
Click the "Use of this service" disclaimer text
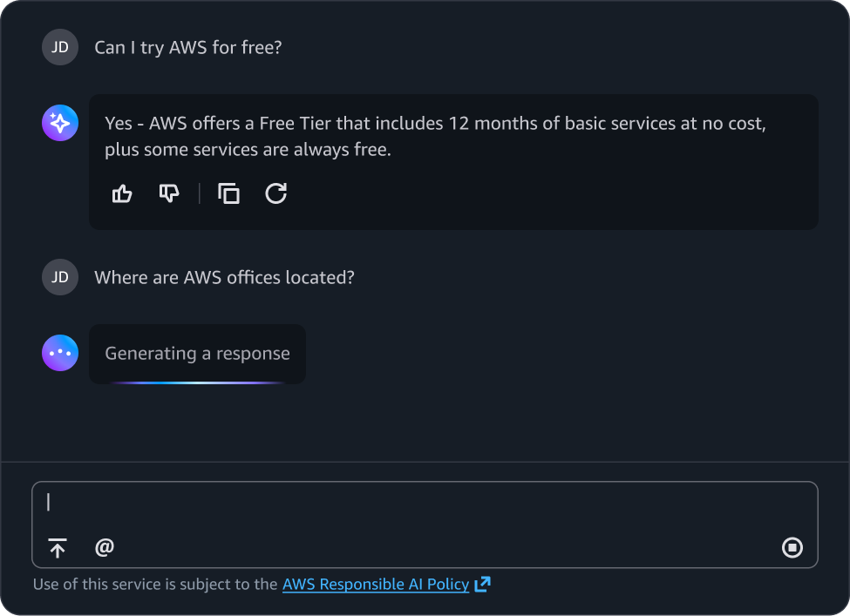155,585
